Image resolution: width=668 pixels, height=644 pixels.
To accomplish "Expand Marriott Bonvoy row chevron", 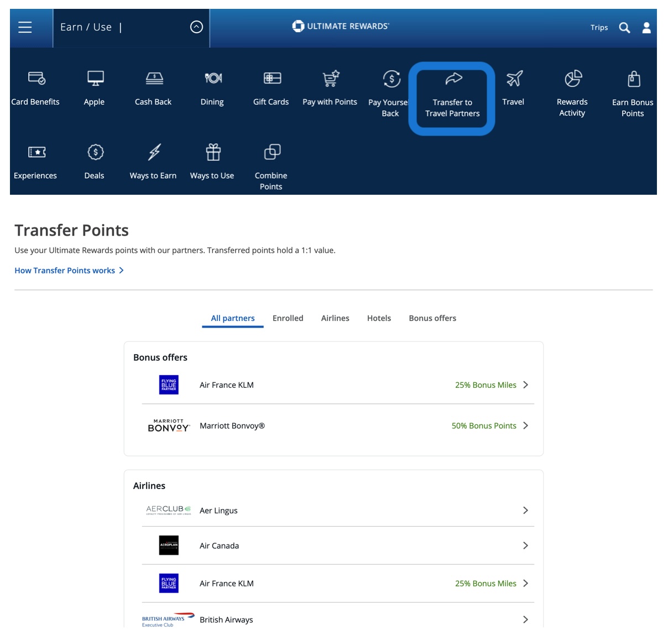I will pyautogui.click(x=525, y=425).
